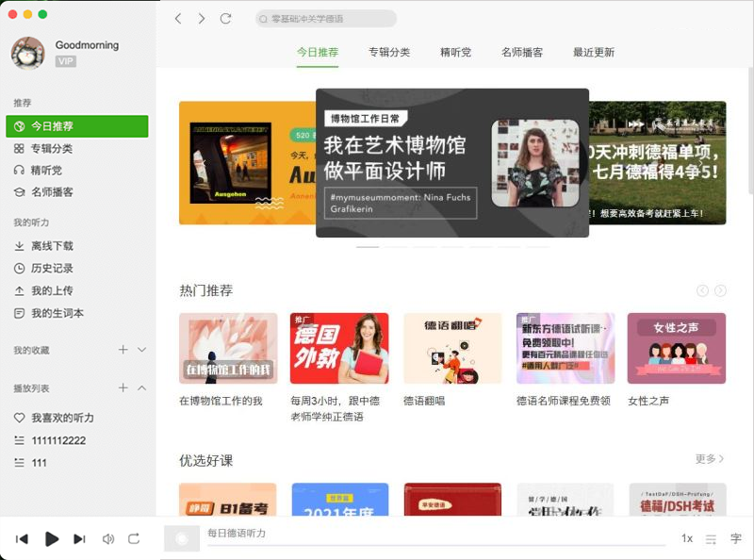The image size is (754, 560).
Task: Change playback speed via 1x control
Action: tap(686, 538)
